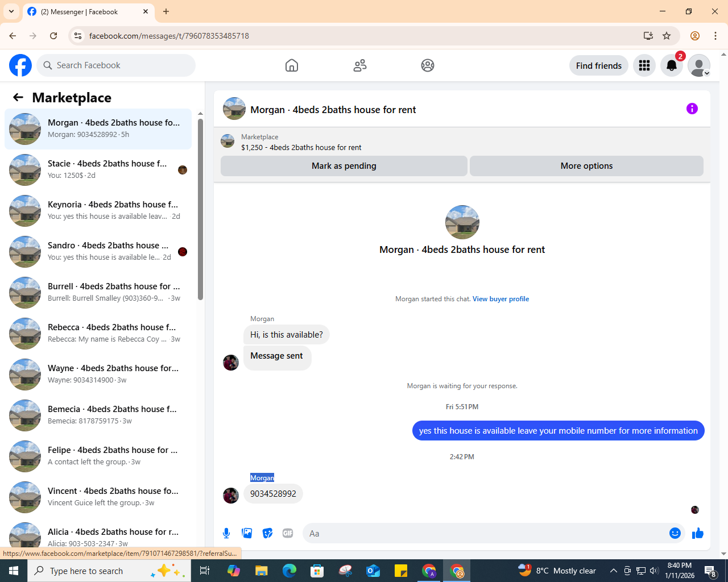Close the Messenger | Facebook tab
728x582 pixels.
pyautogui.click(x=146, y=11)
